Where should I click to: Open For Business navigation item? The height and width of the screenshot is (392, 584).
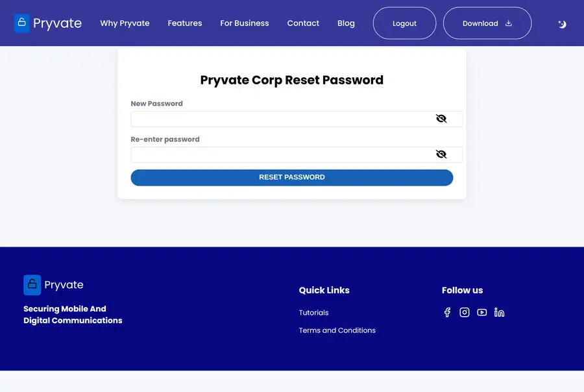point(245,23)
